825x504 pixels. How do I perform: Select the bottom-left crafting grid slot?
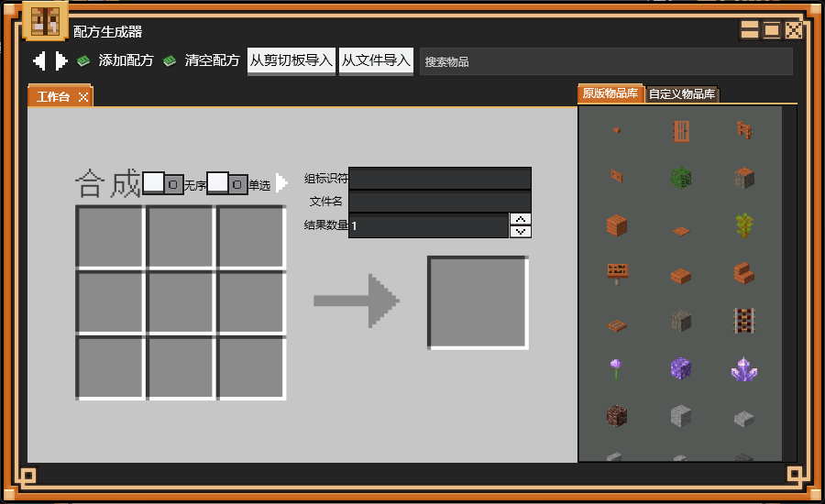(110, 367)
